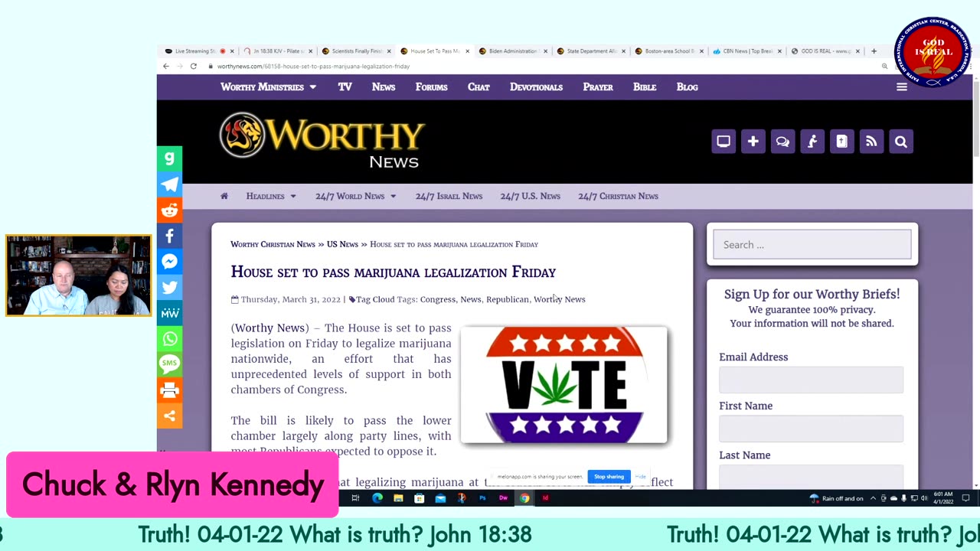This screenshot has height=551, width=980.
Task: Open Mail app from taskbar
Action: tap(440, 498)
